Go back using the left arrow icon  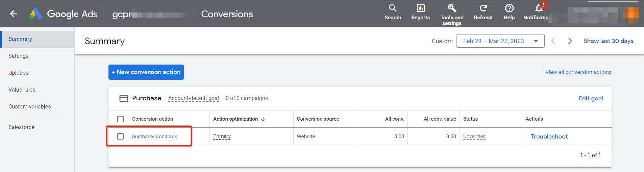(14, 14)
